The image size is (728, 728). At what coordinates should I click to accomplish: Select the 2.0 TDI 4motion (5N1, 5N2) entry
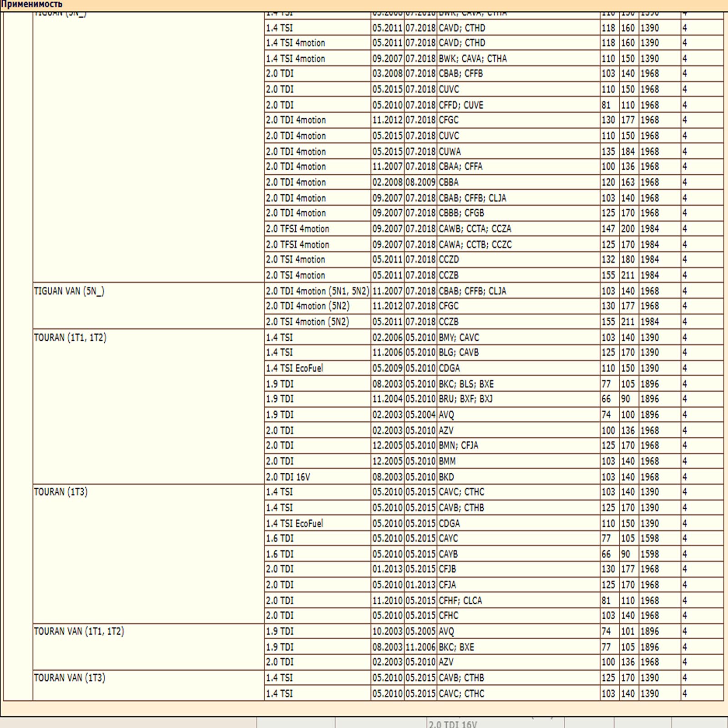tap(318, 291)
